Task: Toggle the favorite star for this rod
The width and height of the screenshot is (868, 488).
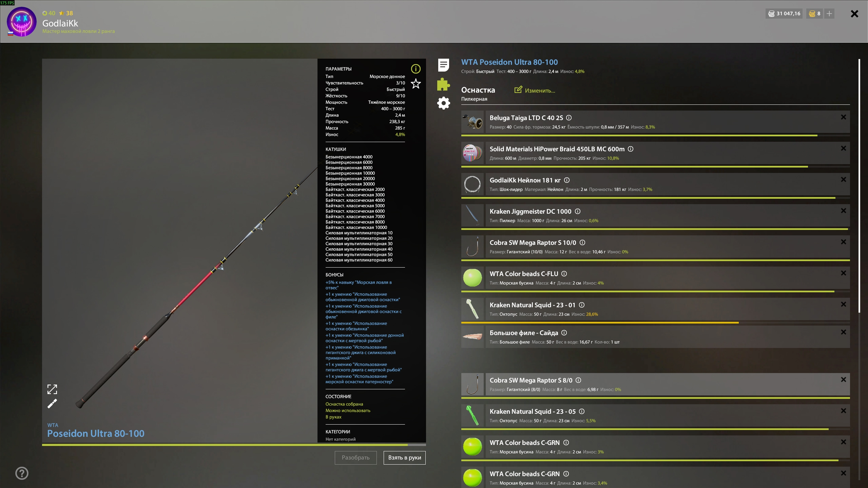Action: click(x=416, y=84)
